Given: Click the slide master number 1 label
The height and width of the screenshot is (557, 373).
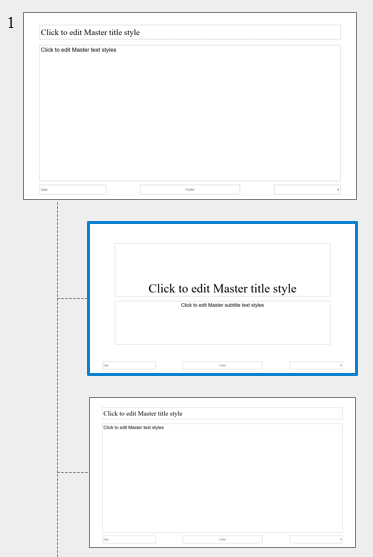Looking at the screenshot, I should click(11, 23).
